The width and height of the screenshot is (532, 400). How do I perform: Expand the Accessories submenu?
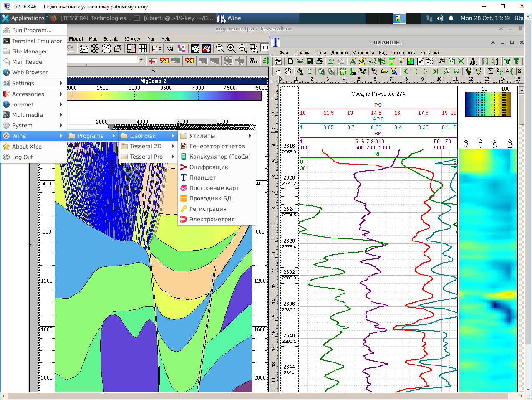click(33, 94)
